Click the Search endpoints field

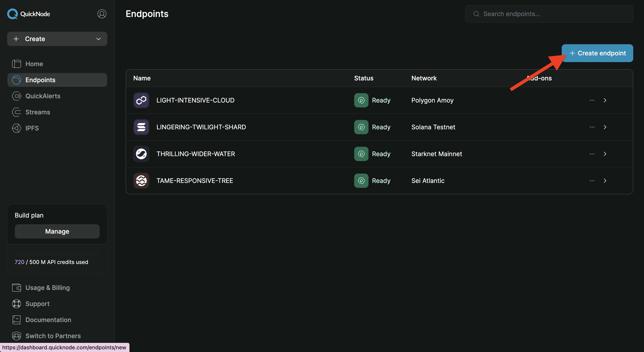549,14
